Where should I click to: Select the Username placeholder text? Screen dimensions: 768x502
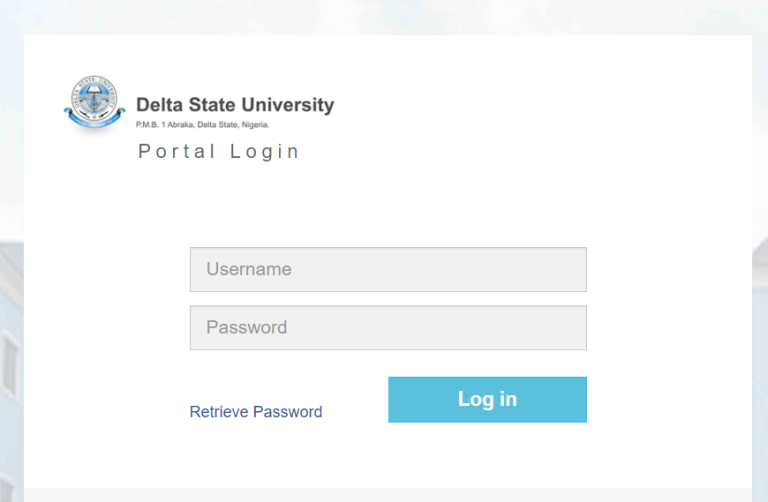pos(249,269)
